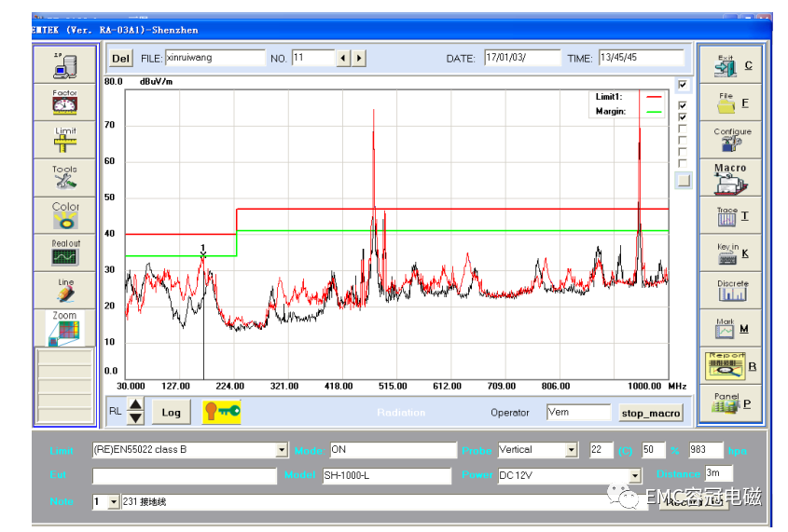Open the Panel icon

click(x=731, y=404)
